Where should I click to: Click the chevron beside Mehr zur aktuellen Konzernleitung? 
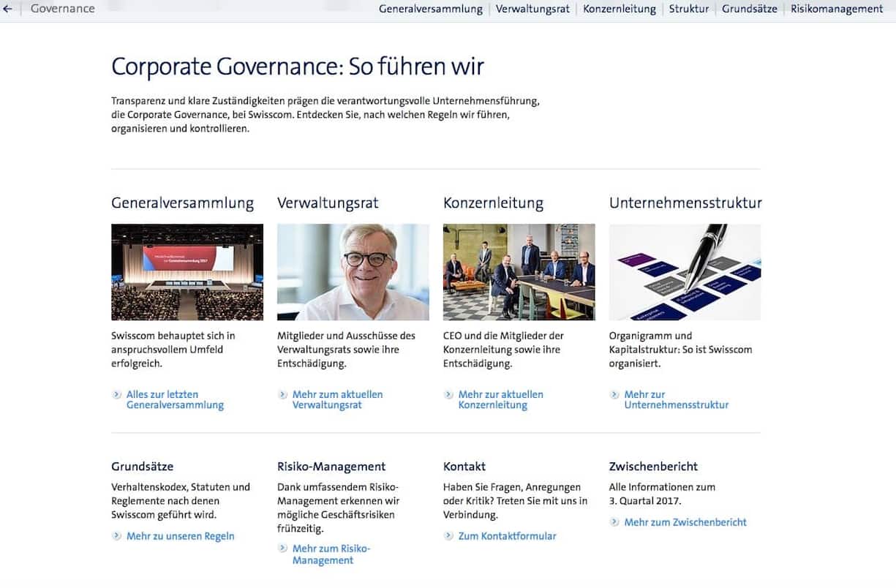448,394
